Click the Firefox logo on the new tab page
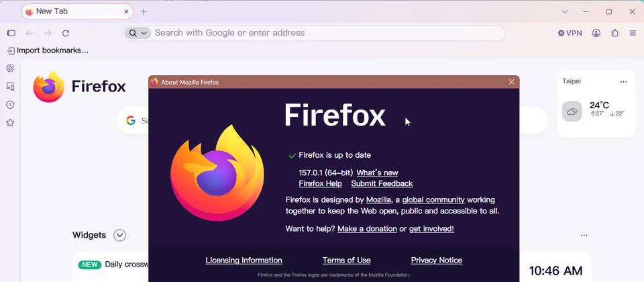The height and width of the screenshot is (282, 644). click(48, 87)
